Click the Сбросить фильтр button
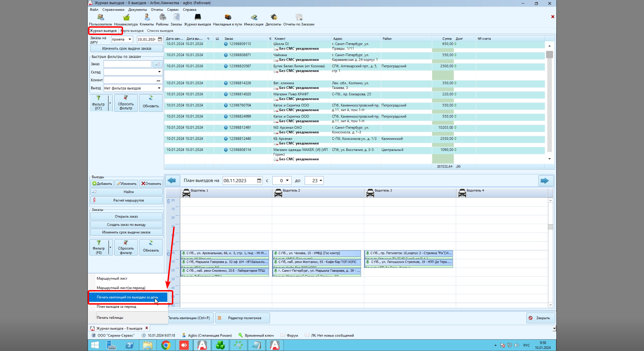The height and width of the screenshot is (351, 644). click(126, 102)
